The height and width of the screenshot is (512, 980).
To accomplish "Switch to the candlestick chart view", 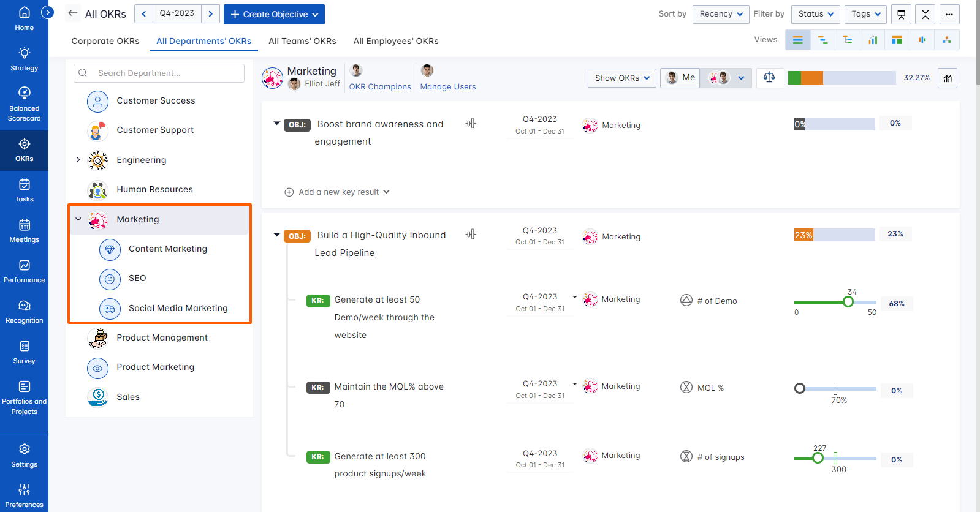I will tap(922, 40).
